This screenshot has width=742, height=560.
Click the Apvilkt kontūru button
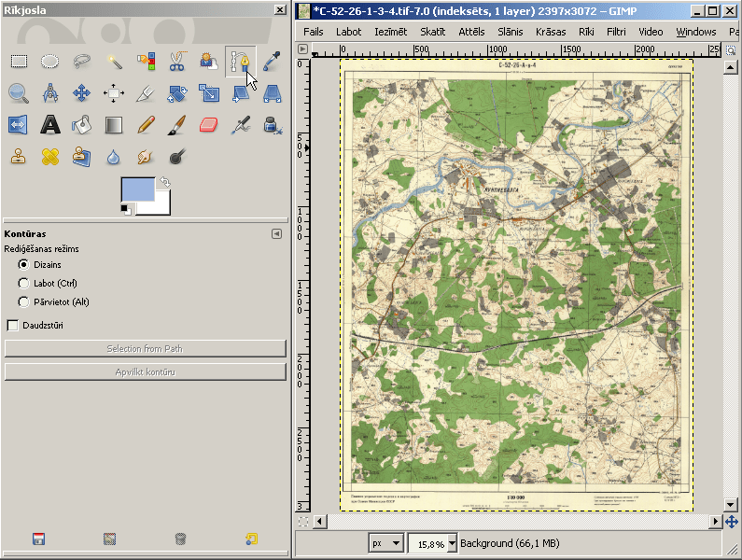[146, 372]
